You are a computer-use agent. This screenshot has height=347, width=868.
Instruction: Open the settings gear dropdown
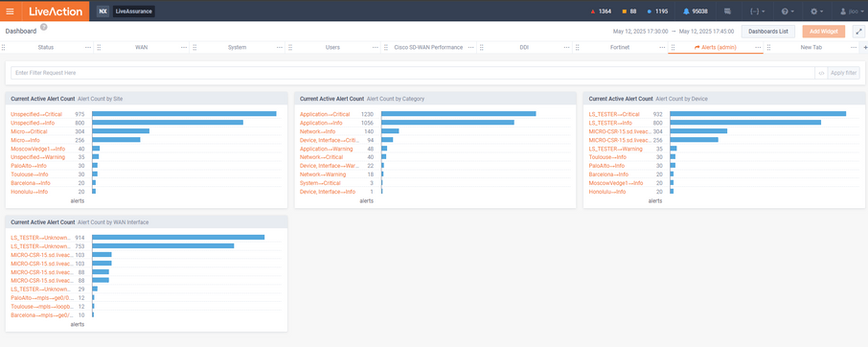816,12
